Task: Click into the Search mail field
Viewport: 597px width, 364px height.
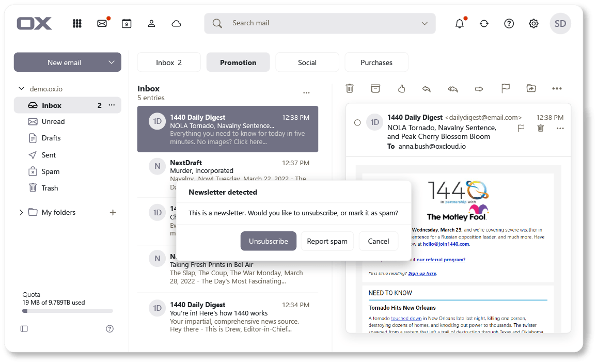Action: coord(320,23)
